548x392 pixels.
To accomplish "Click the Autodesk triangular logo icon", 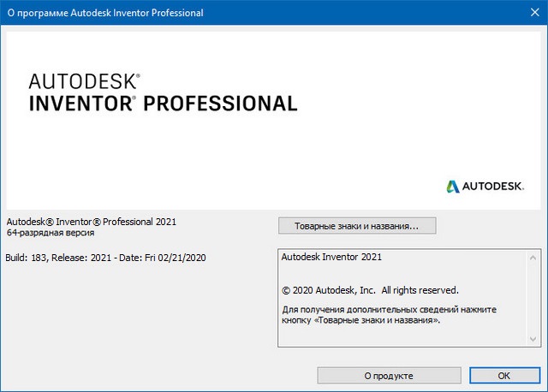I will pos(453,186).
